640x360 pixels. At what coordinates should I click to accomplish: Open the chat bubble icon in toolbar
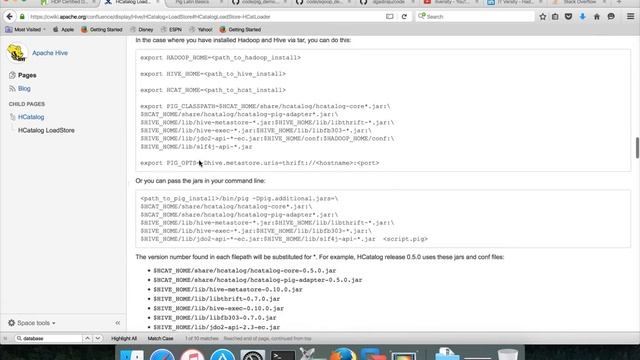611,17
